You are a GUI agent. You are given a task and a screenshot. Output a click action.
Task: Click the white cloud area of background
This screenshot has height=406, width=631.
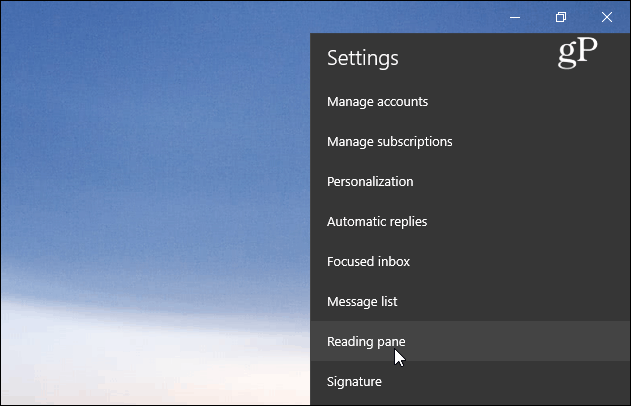[x=155, y=362]
